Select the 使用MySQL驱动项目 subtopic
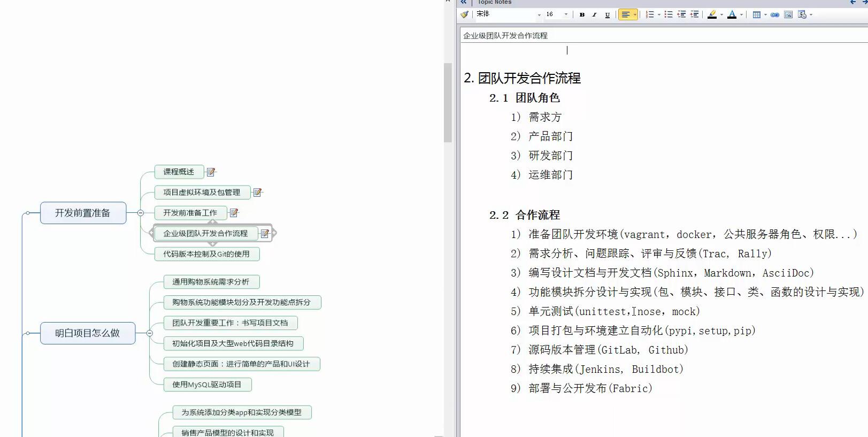This screenshot has height=437, width=868. tap(207, 384)
